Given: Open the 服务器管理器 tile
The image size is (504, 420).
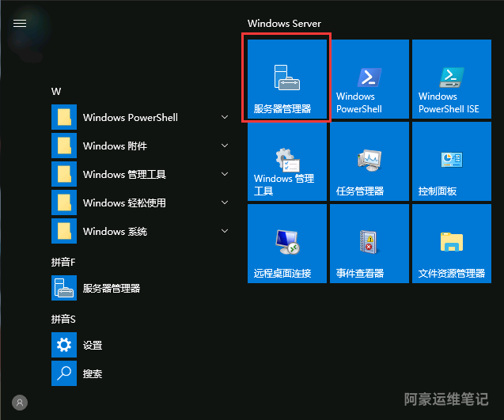Looking at the screenshot, I should click(x=286, y=79).
